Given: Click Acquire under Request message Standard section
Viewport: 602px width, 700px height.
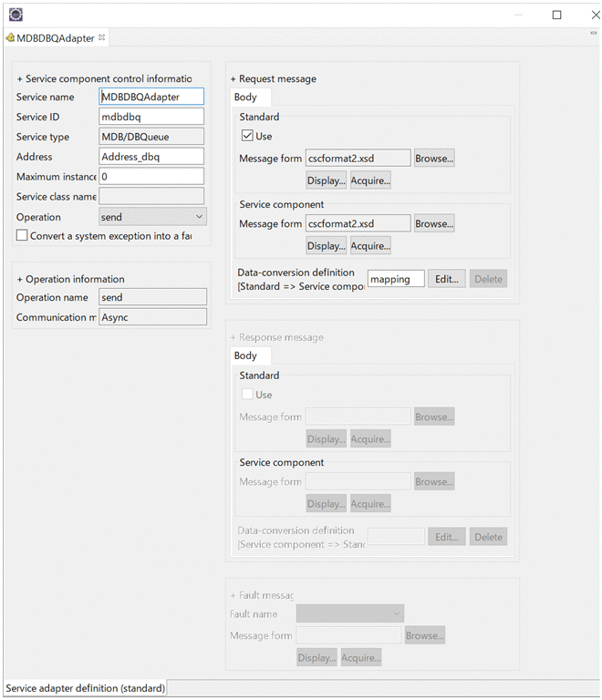Looking at the screenshot, I should click(x=370, y=180).
